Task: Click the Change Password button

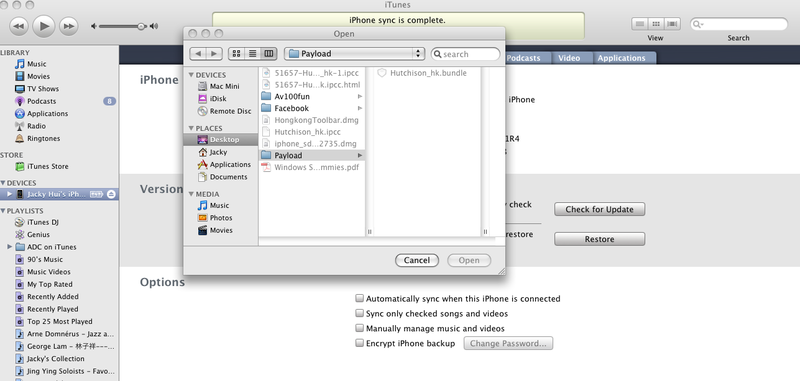Action: coord(508,343)
